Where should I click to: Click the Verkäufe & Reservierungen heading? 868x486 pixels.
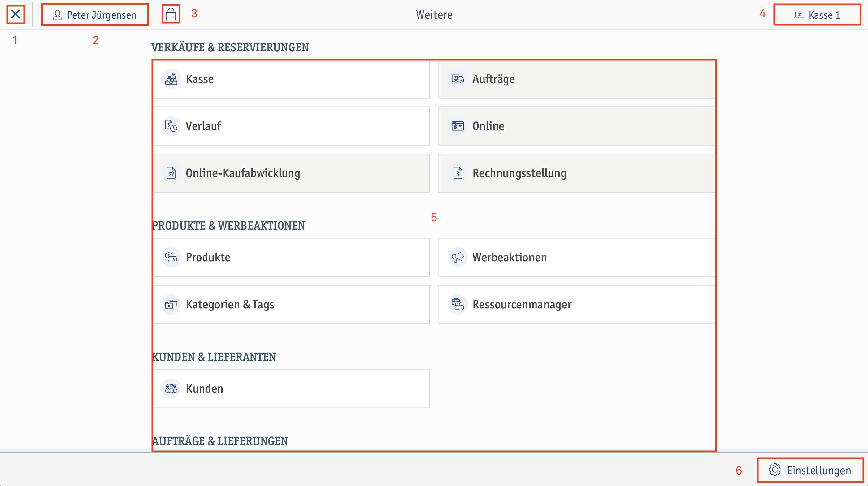click(x=230, y=48)
